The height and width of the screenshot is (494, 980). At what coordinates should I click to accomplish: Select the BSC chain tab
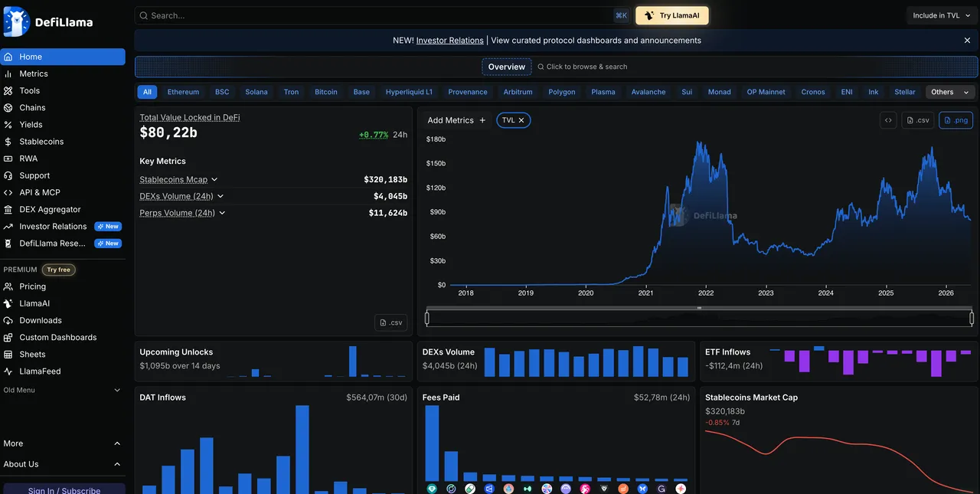point(222,92)
